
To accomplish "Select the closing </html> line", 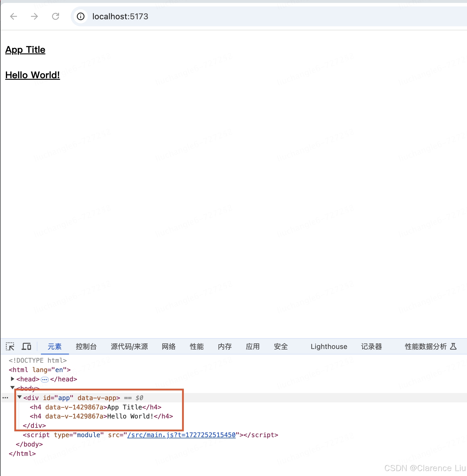I will (22, 454).
